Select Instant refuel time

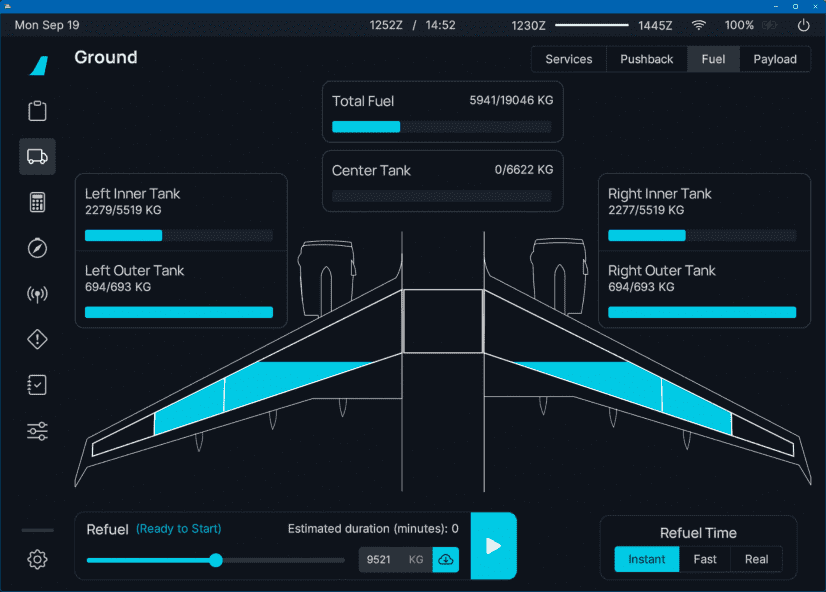(646, 559)
